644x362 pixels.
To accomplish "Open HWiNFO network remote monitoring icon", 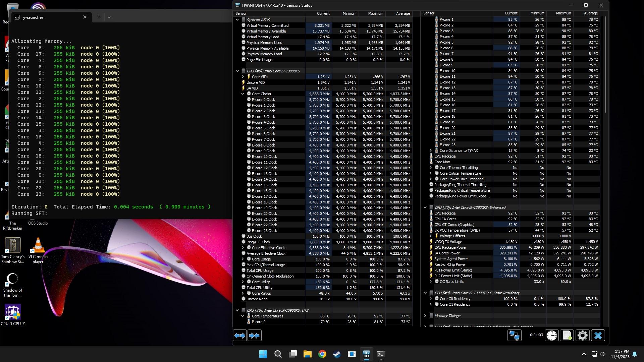I will pos(514,336).
